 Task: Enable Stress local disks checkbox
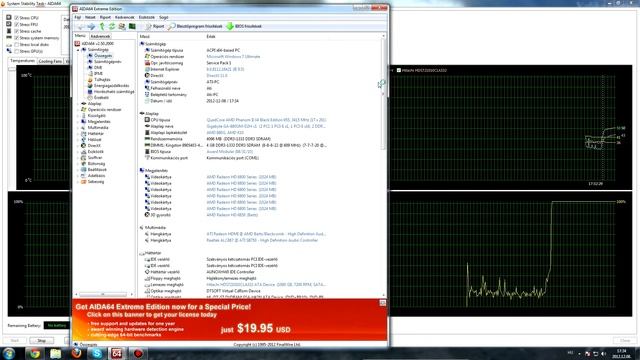pos(17,44)
